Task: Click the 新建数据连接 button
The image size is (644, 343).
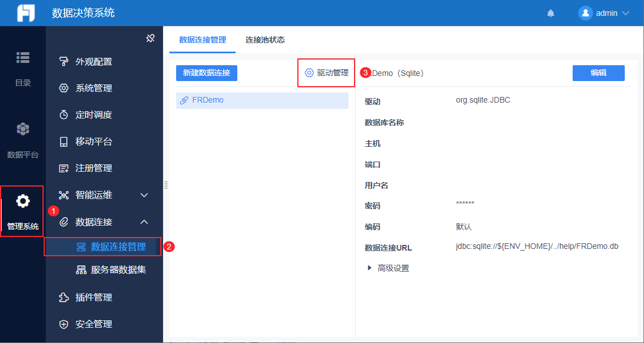Action: (x=207, y=73)
